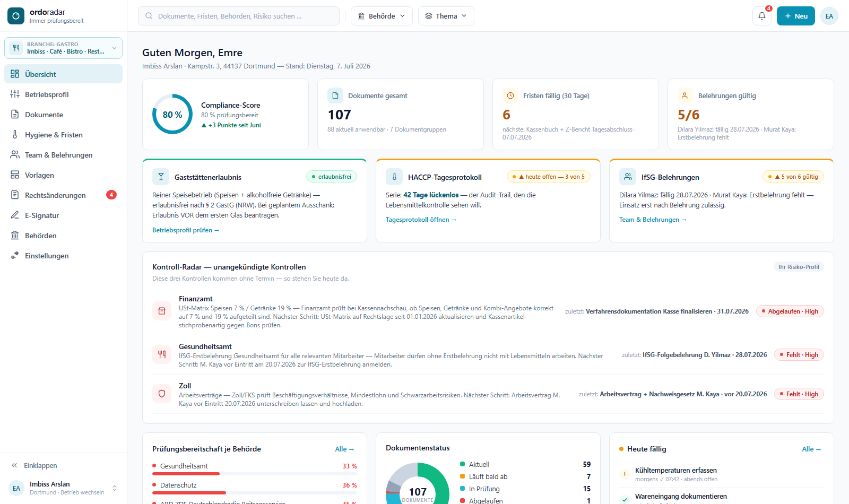This screenshot has height=504, width=849.
Task: Open Rechtsänderungen in the sidebar
Action: tap(63, 195)
